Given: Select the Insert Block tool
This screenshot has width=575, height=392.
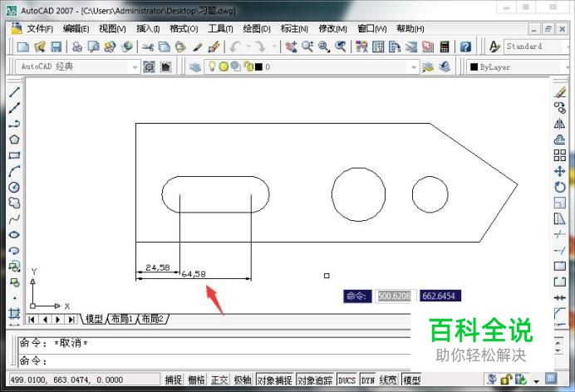Looking at the screenshot, I should point(14,267).
